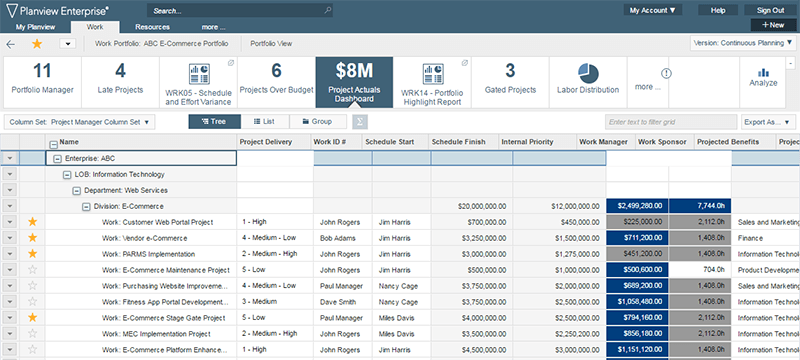Viewport: 800px width, 360px height.
Task: Click the exclamation info icon near more
Action: (666, 73)
